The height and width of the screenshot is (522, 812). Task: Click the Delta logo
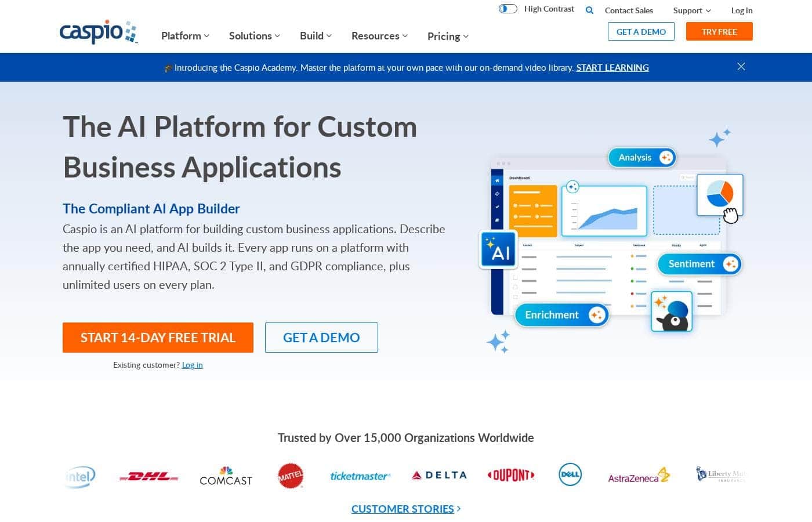[439, 475]
